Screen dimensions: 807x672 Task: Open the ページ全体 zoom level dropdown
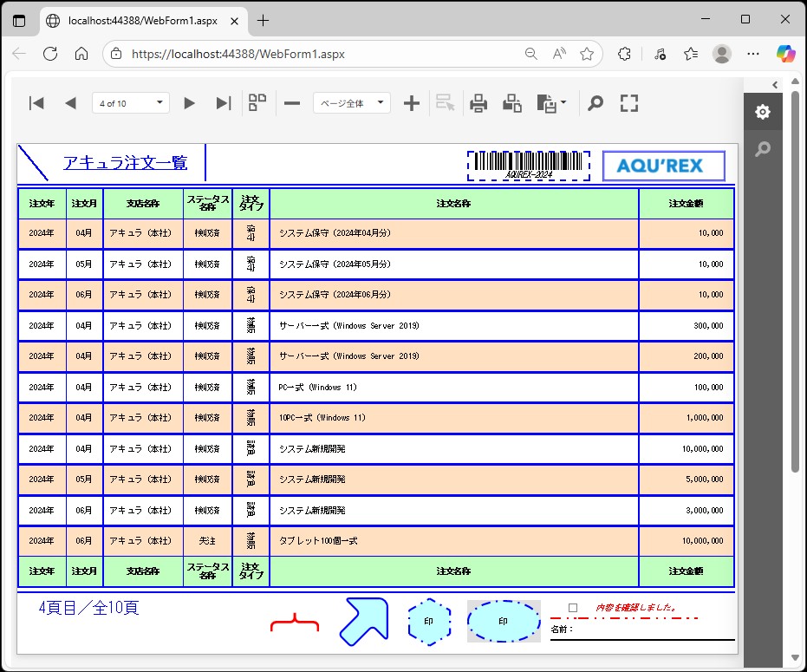(x=351, y=104)
